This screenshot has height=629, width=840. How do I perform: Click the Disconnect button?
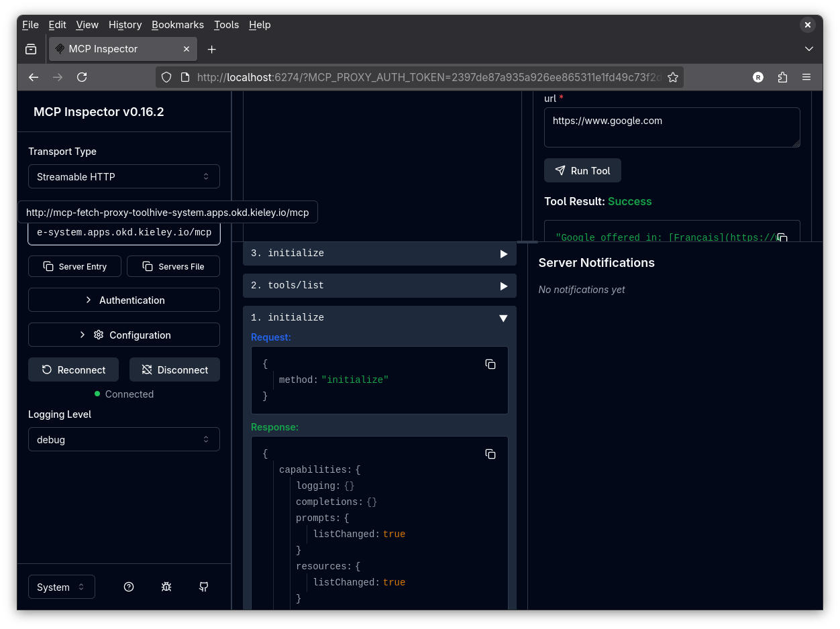click(x=174, y=369)
